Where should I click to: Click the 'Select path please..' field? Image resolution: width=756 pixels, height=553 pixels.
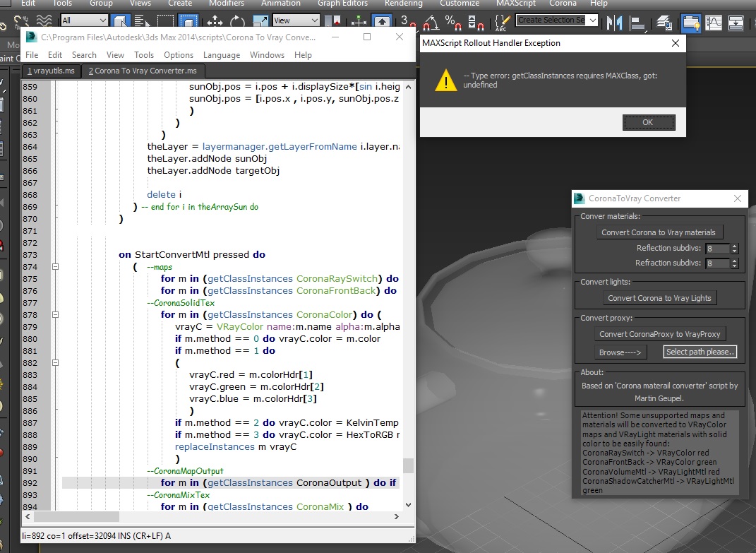coord(700,352)
